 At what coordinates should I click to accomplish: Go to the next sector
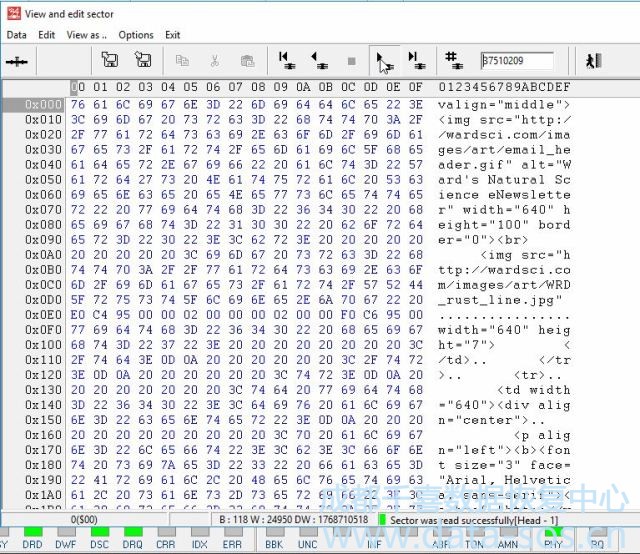(x=382, y=61)
